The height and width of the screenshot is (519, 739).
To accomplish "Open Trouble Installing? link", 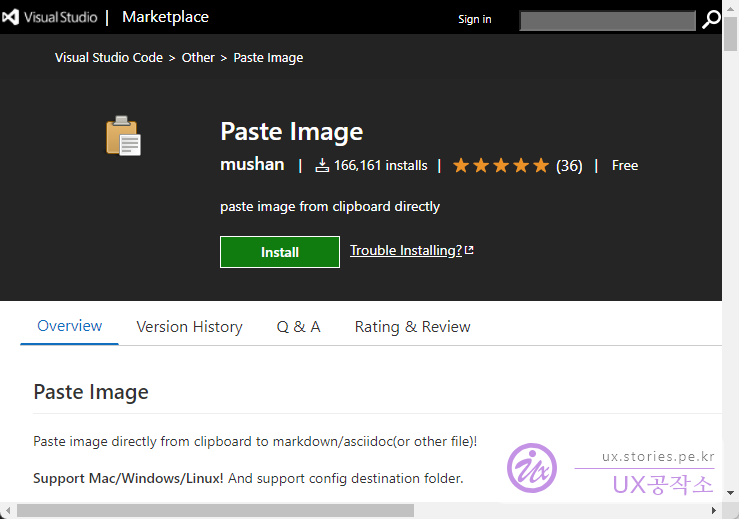I will point(406,250).
